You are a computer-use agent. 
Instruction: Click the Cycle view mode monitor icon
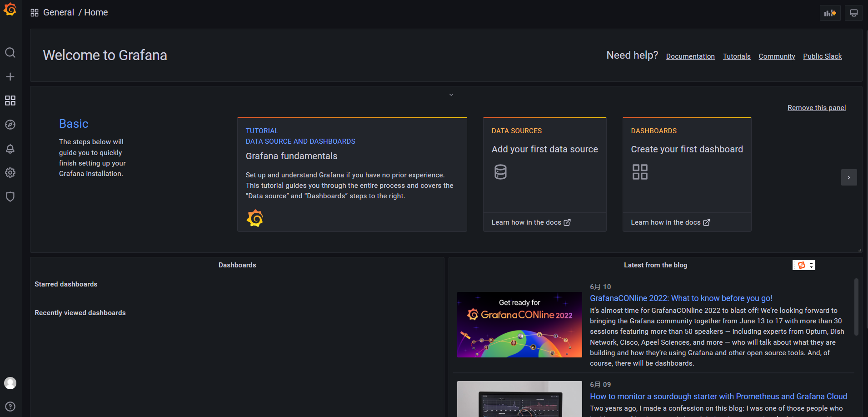pyautogui.click(x=853, y=13)
